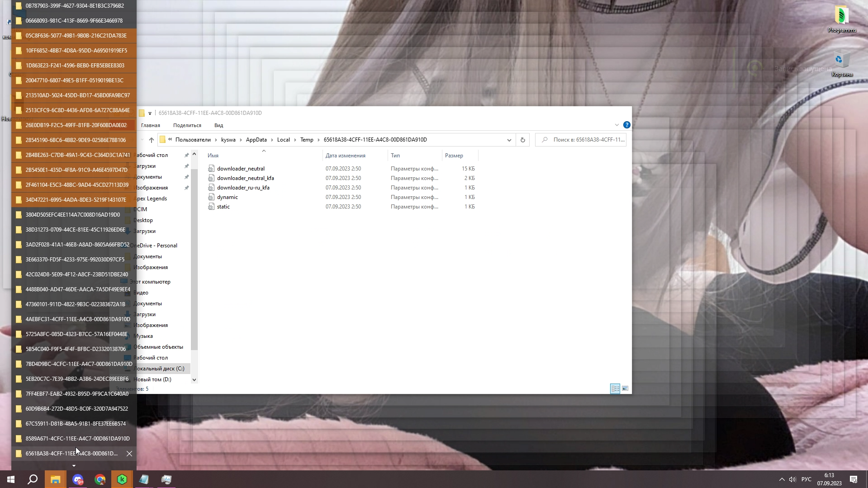Switch to large thumbnails view
868x488 pixels.
coord(625,388)
